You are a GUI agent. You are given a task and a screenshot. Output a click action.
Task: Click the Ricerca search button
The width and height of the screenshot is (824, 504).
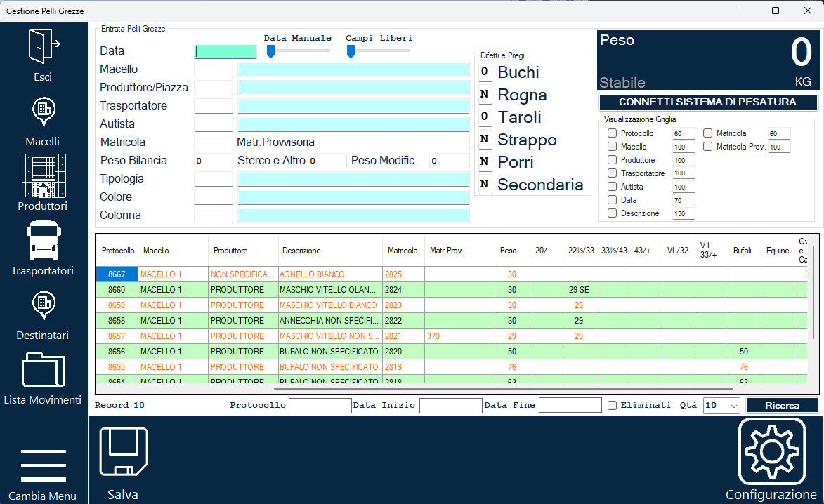(x=783, y=405)
